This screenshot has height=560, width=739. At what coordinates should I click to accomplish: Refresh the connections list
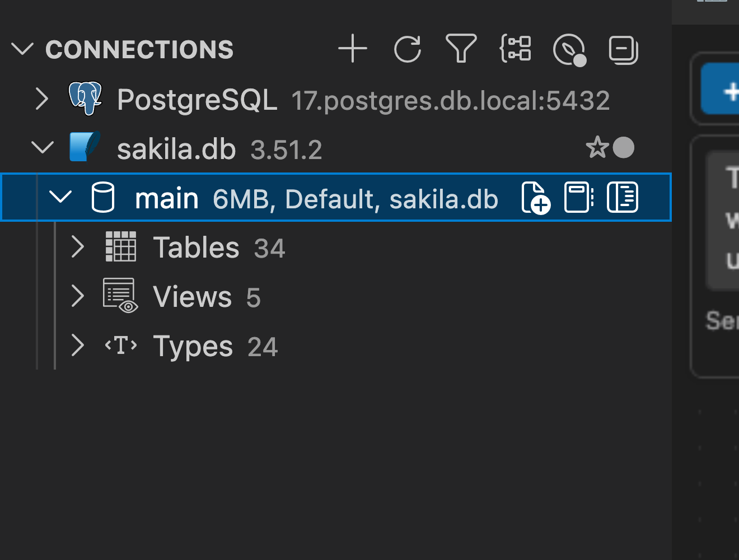(x=408, y=49)
